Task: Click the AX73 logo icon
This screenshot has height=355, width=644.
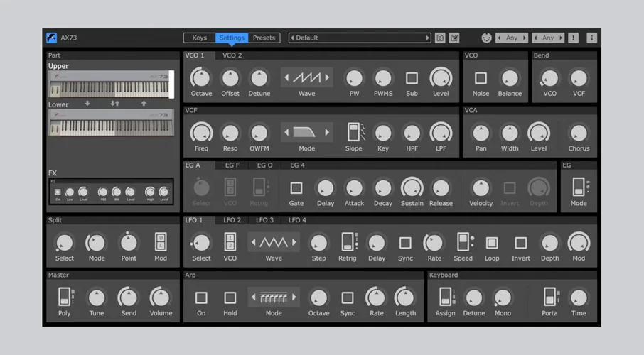Action: click(x=52, y=38)
